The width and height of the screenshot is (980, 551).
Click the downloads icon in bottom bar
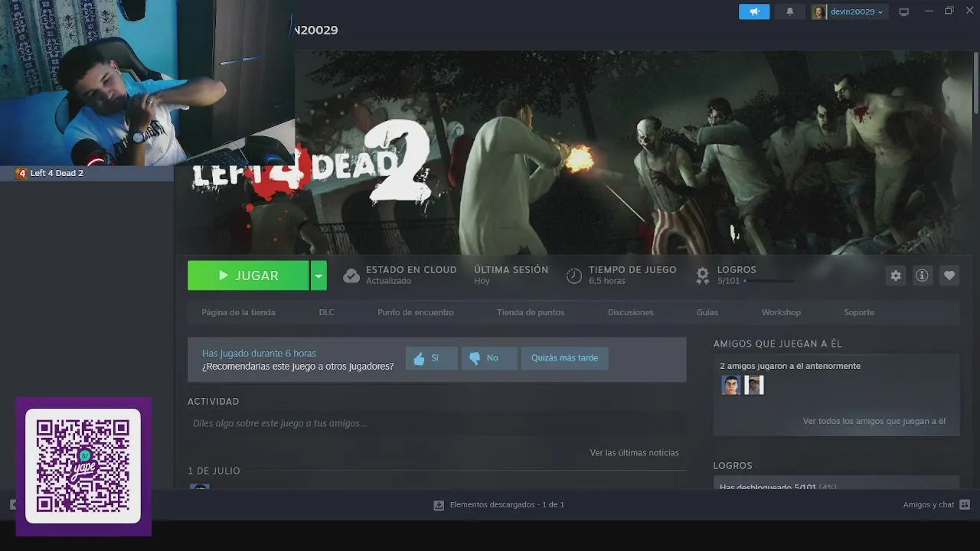[x=439, y=505]
